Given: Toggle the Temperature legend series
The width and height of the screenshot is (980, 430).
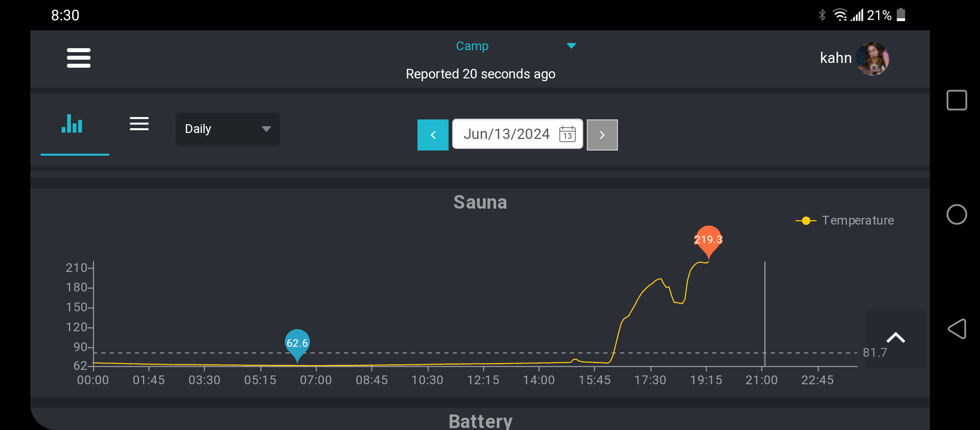Looking at the screenshot, I should [857, 220].
